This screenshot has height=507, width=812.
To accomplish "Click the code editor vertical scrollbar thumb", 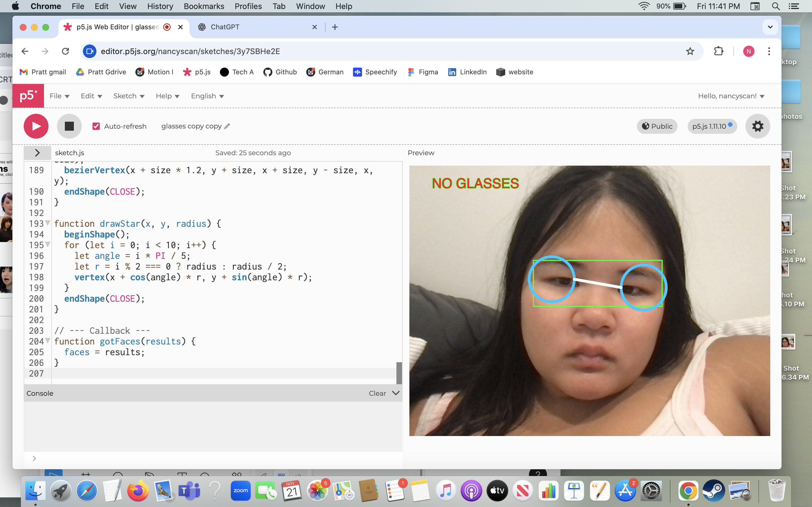I will click(399, 373).
